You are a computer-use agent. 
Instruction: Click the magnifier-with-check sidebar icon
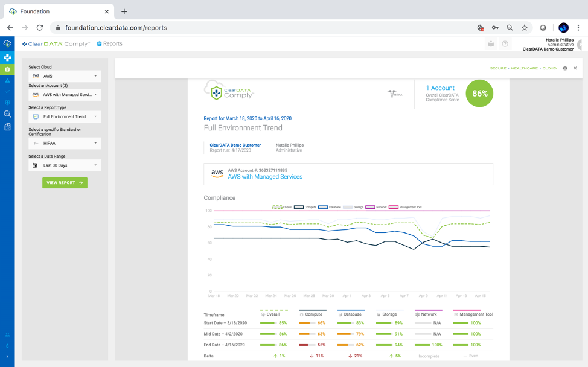[7, 114]
